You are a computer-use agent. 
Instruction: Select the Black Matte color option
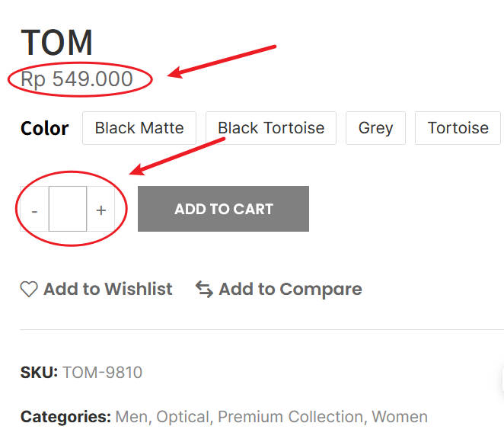139,128
